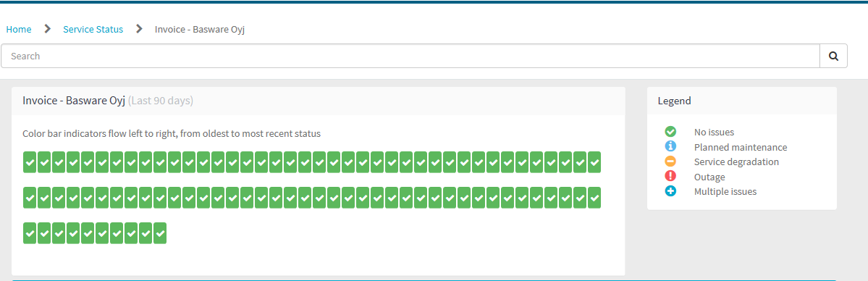
Task: Click the blue Planned maintenance info icon
Action: 670,147
